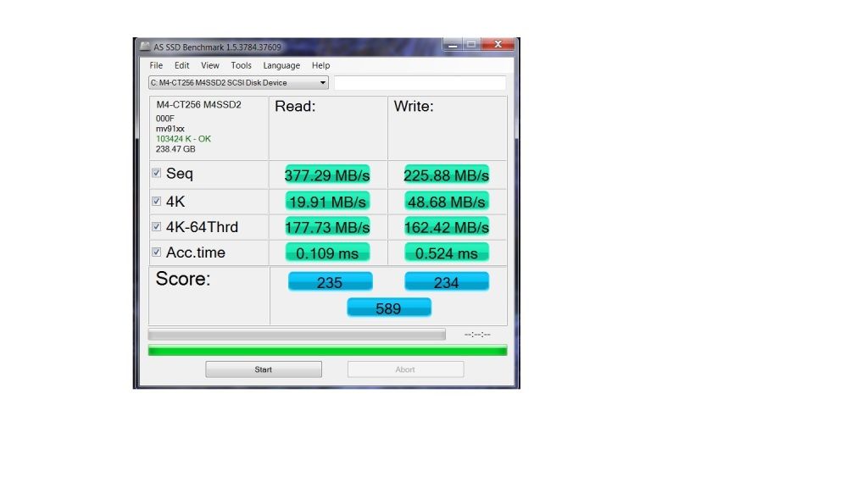The width and height of the screenshot is (868, 488).
Task: Click the read access time 0.109 ms
Action: point(327,252)
